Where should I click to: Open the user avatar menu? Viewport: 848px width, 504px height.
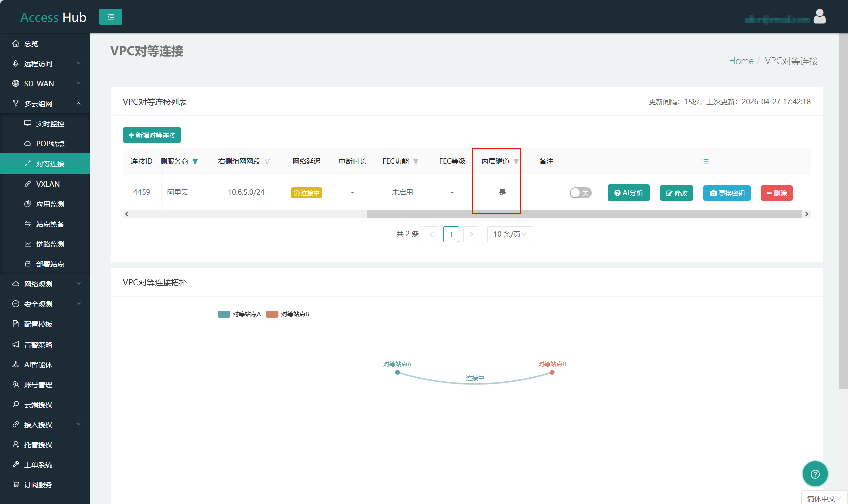[x=820, y=17]
